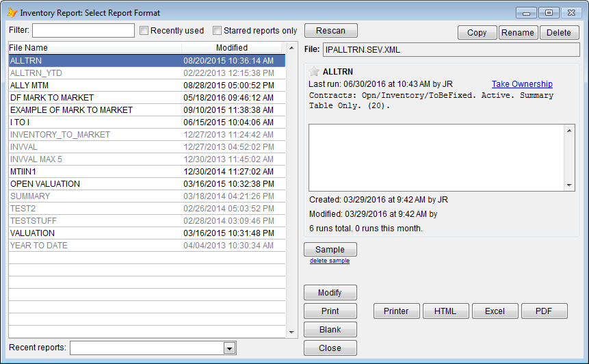Viewport: 589px width, 364px height.
Task: Select the INVVAL MAX 5 report
Action: 147,159
